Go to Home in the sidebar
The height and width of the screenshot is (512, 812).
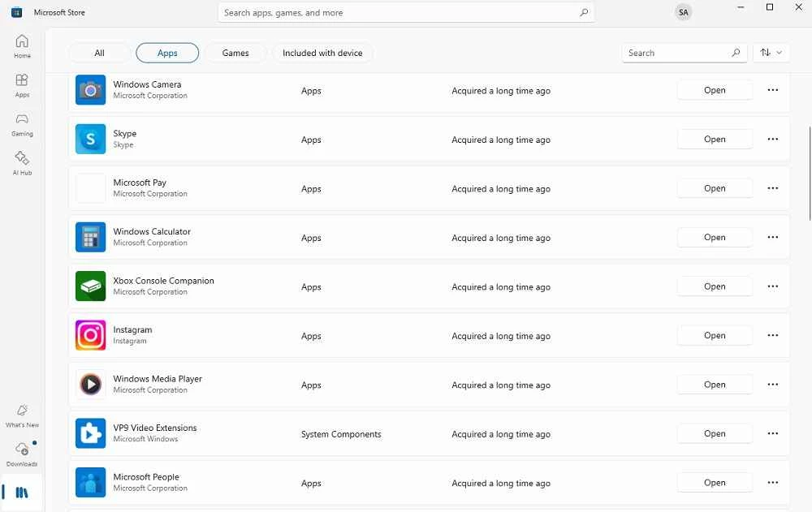(x=22, y=46)
